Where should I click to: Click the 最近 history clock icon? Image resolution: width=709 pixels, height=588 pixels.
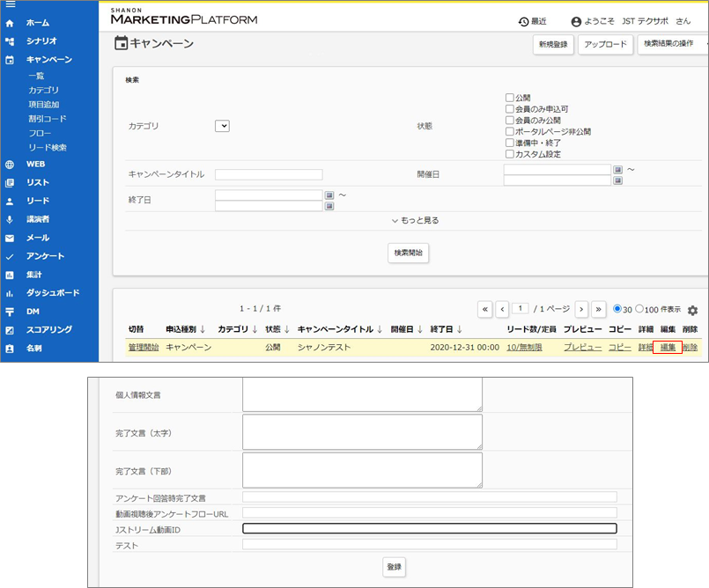[523, 21]
